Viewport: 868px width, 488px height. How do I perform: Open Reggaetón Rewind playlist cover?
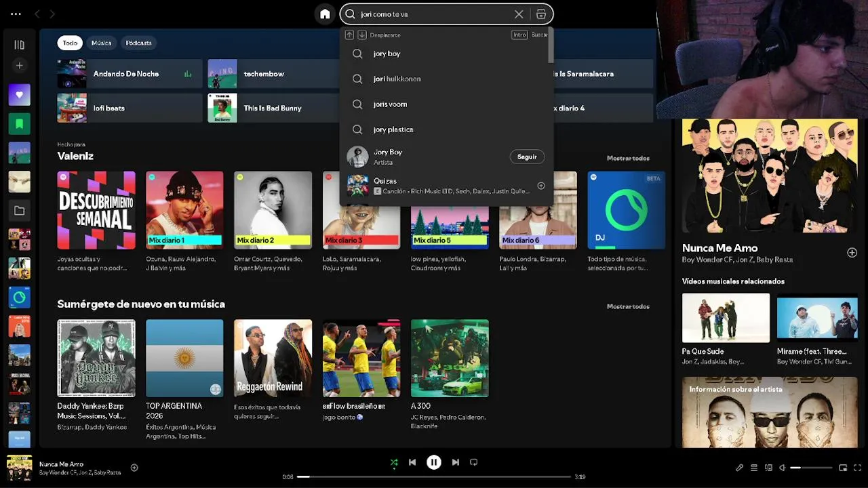coord(273,359)
